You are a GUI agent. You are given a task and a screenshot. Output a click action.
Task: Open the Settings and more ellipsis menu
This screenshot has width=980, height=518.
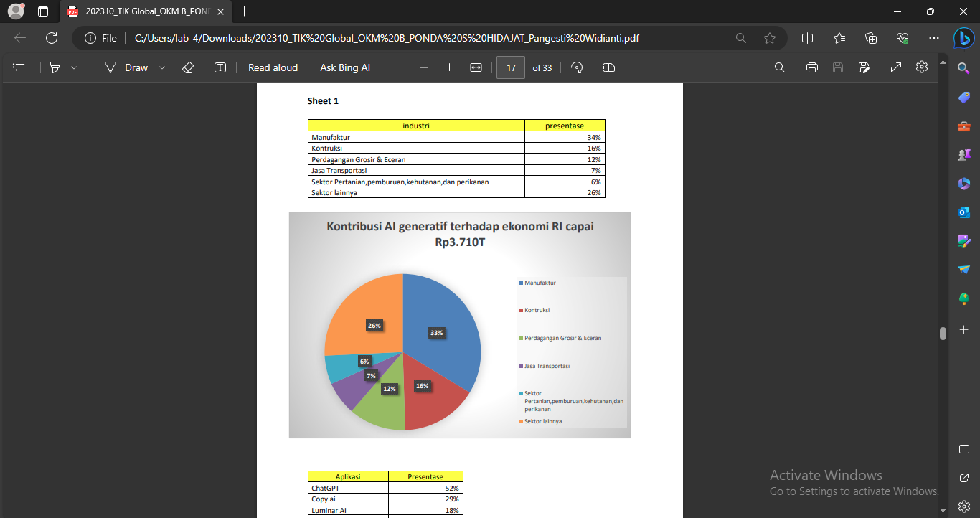933,38
